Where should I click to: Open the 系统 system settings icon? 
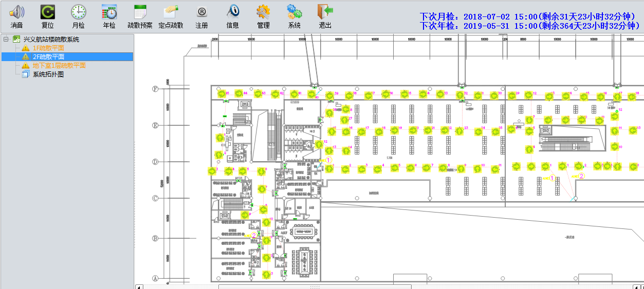(294, 12)
